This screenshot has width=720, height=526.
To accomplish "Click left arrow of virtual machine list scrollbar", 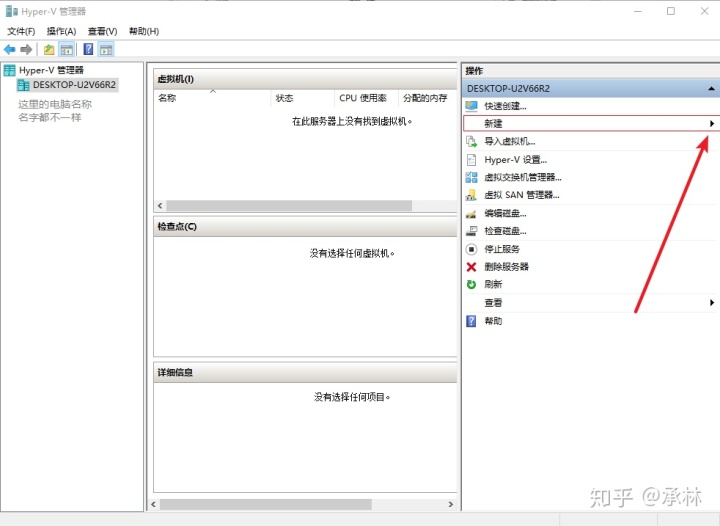I will pos(160,206).
